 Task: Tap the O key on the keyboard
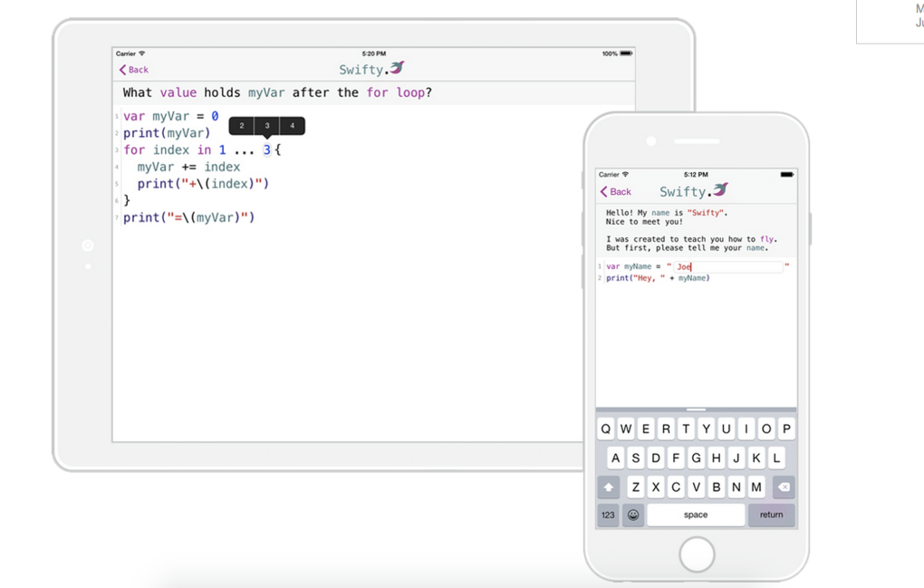pyautogui.click(x=766, y=429)
